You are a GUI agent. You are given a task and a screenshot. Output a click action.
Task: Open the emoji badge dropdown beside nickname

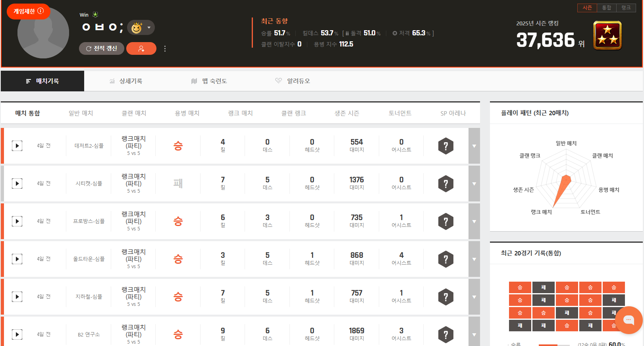pyautogui.click(x=141, y=28)
